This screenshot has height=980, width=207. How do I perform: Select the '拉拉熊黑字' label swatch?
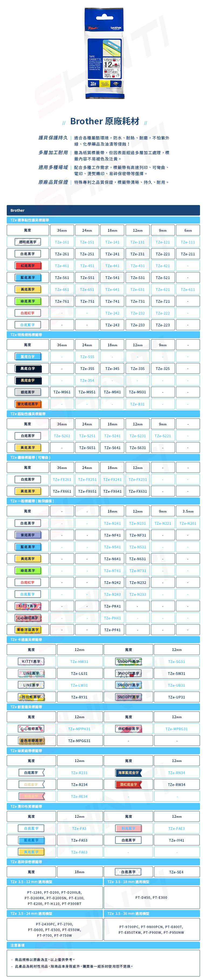point(31,697)
